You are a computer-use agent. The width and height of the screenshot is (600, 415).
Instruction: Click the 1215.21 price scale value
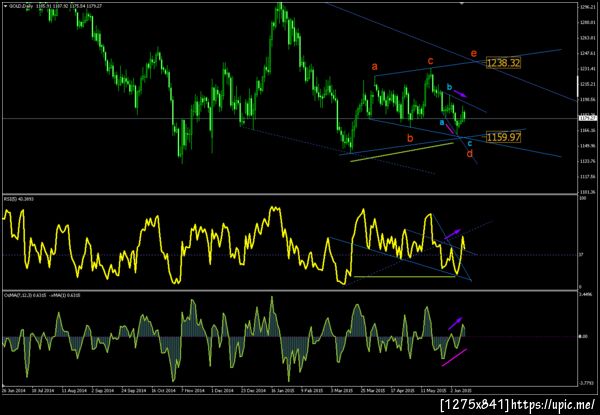(x=586, y=84)
